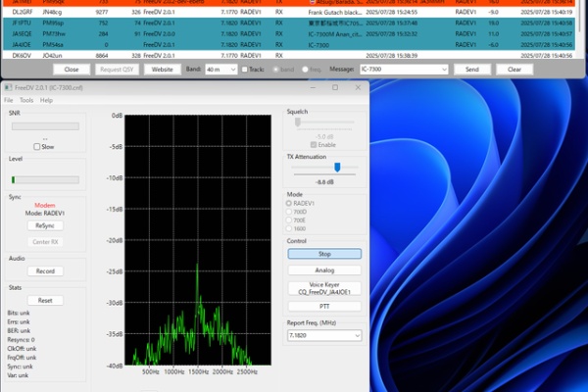
Task: Select the freq. tracking radio option
Action: tap(305, 70)
